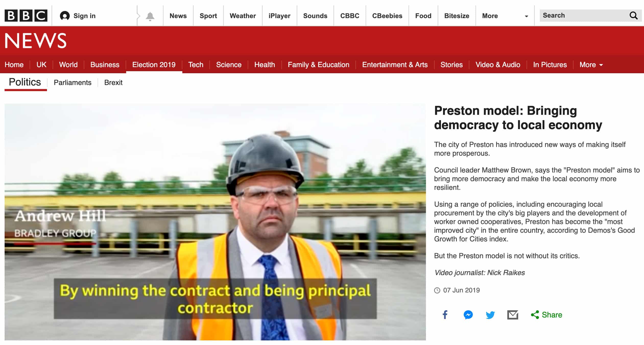Screen dimensions: 644x345
Task: Share article by email icon
Action: [x=512, y=315]
